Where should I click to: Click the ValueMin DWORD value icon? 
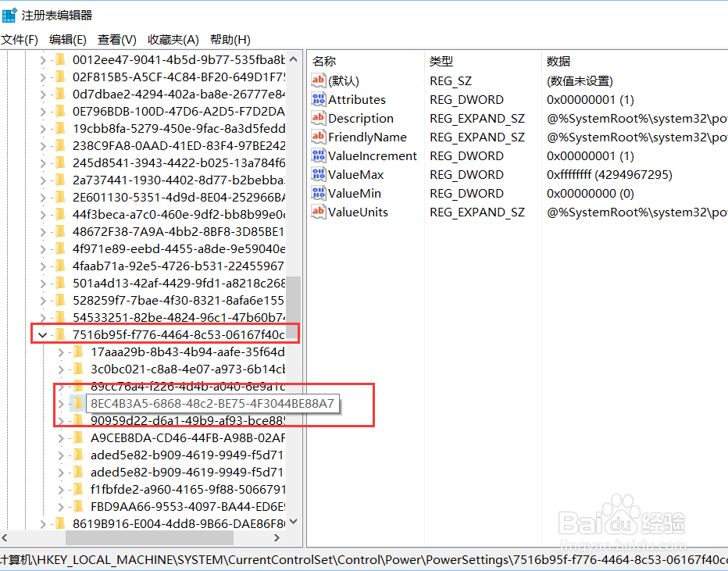coord(319,193)
